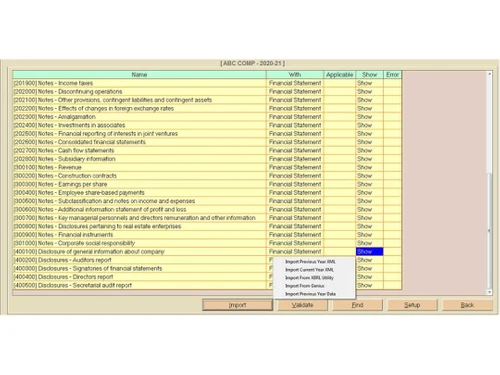Click Show for Income taxes row
Viewport: 500px width, 375px height.
[x=369, y=83]
